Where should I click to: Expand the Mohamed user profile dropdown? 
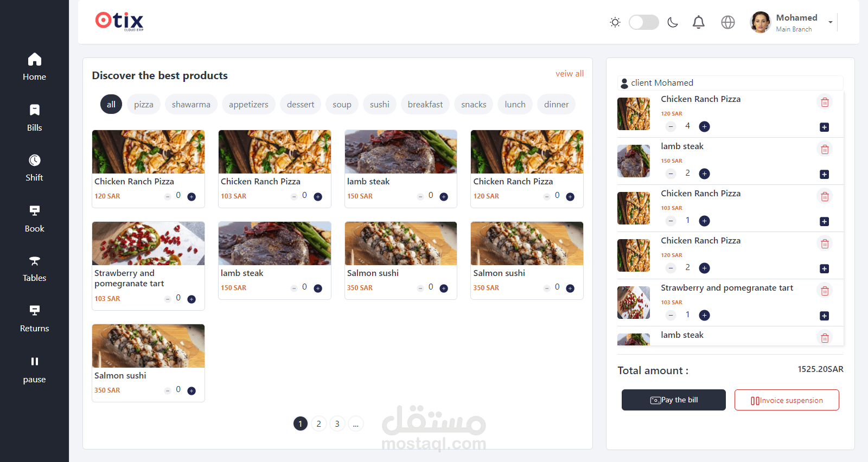click(830, 22)
